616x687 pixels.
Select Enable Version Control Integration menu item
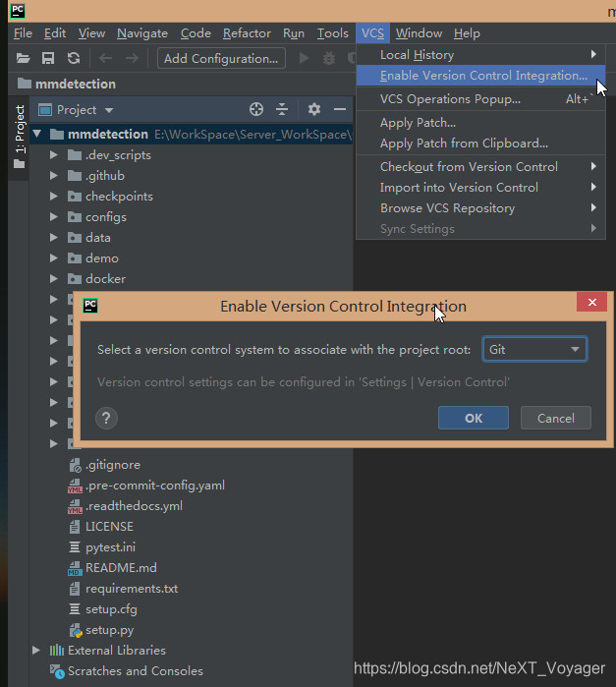click(480, 76)
